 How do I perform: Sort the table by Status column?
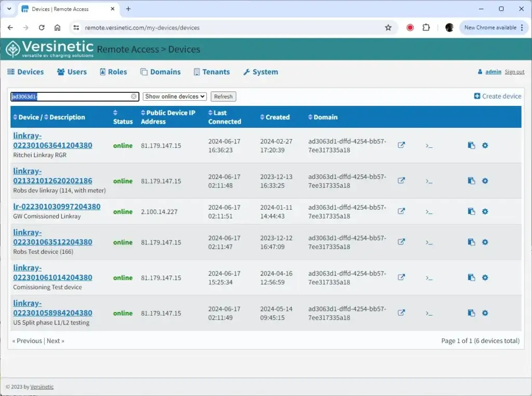pos(123,117)
